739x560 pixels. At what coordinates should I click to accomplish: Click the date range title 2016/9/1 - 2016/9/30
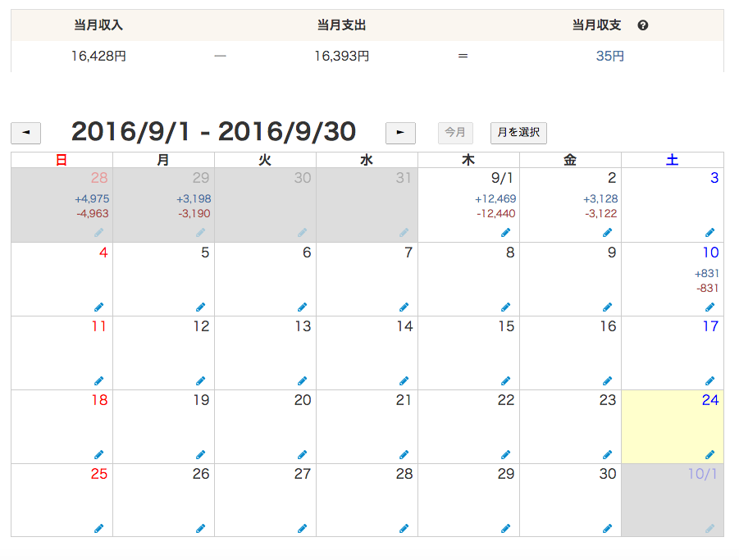click(213, 131)
